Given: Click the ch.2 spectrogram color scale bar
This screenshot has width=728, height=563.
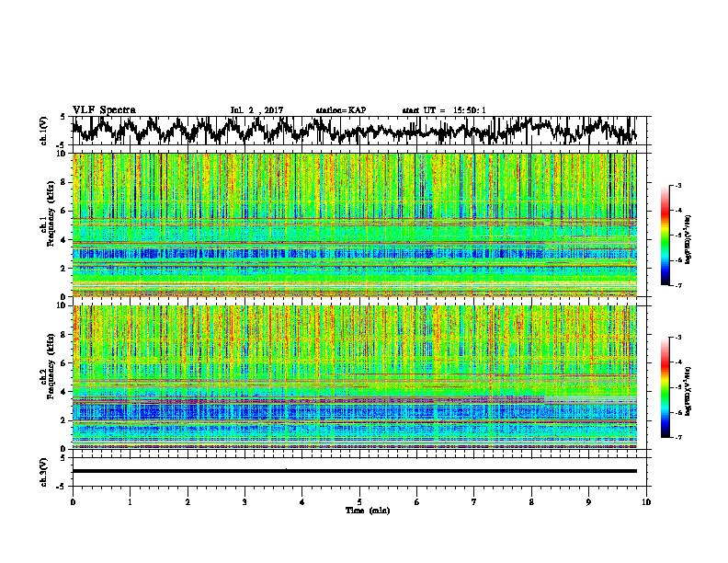Looking at the screenshot, I should tap(665, 387).
